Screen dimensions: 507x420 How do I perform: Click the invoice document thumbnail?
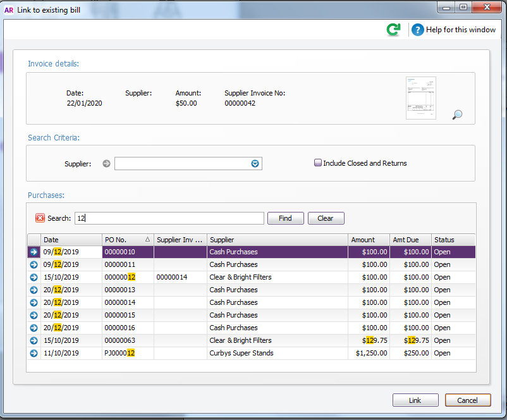421,98
